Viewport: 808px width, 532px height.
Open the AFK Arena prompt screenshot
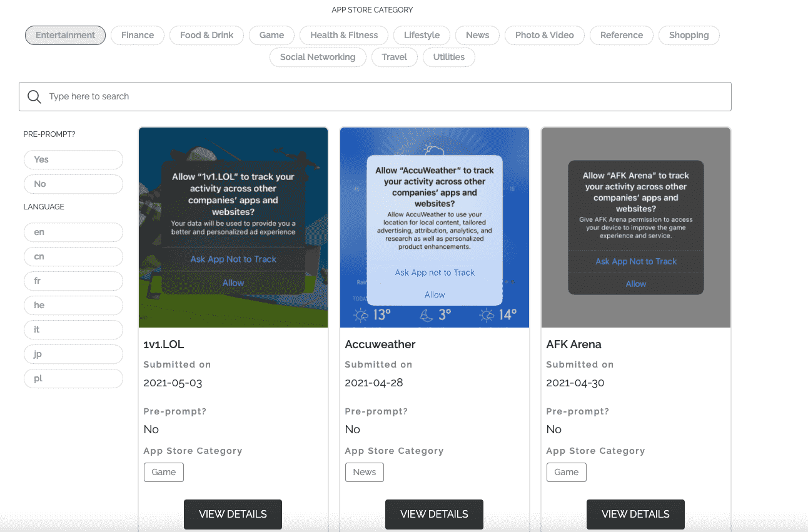pos(636,228)
